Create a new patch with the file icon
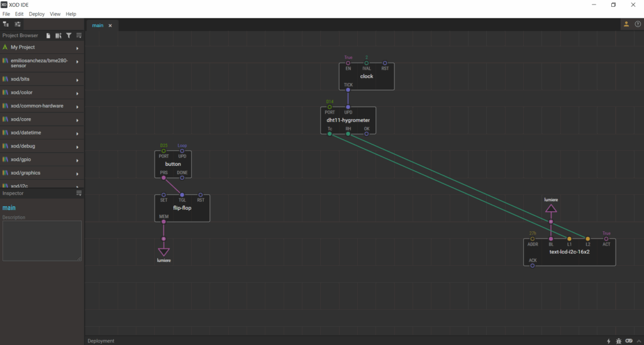This screenshot has height=345, width=644. (48, 36)
